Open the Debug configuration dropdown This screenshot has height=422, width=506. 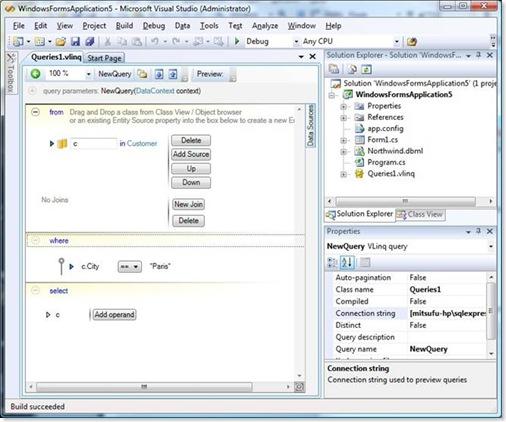[x=296, y=42]
